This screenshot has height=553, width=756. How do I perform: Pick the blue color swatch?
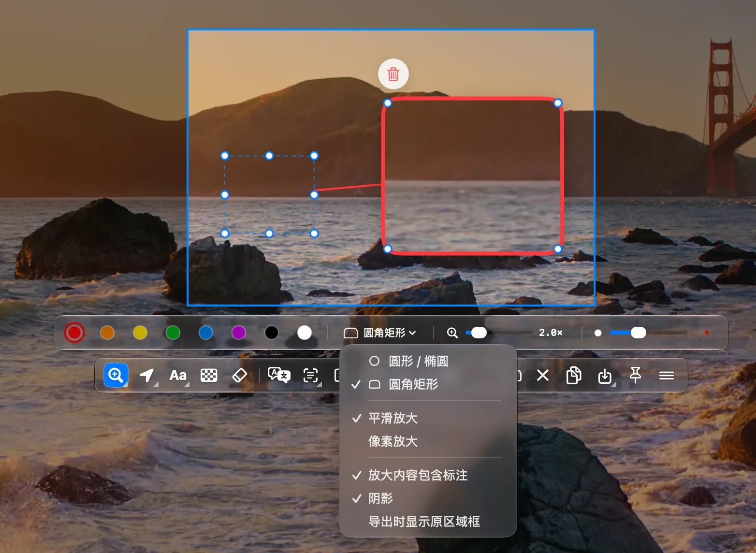coord(206,333)
